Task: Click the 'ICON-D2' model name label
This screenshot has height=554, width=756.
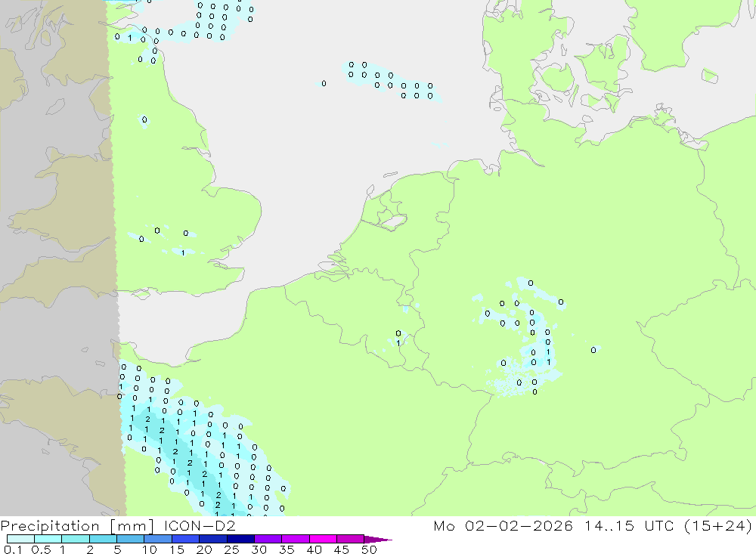Action: pyautogui.click(x=200, y=525)
